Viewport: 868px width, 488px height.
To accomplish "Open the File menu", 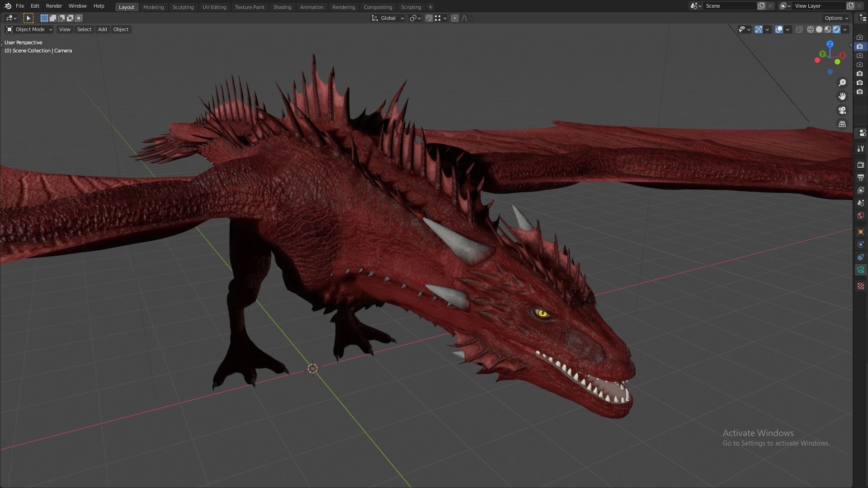I will coord(20,6).
